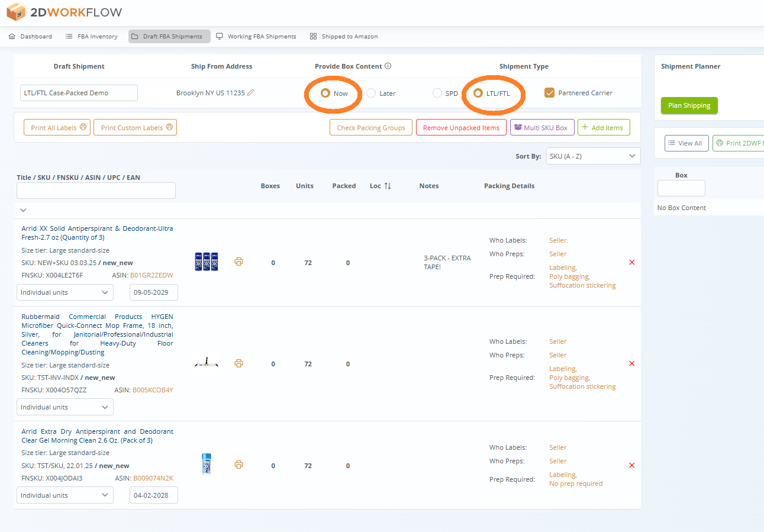This screenshot has height=532, width=764.
Task: Click the printer icon on the Rubbermaid mop row
Action: point(238,363)
